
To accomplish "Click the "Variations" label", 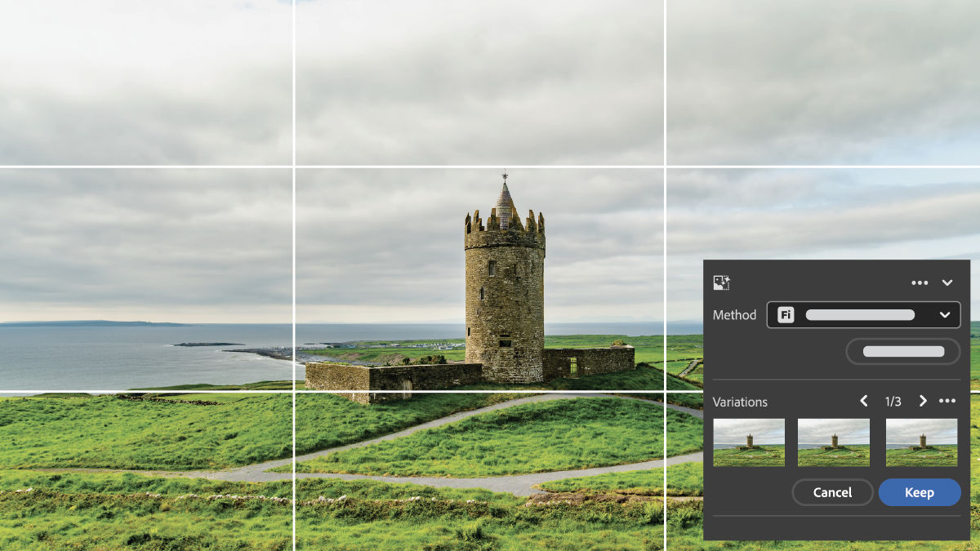I will pyautogui.click(x=740, y=402).
